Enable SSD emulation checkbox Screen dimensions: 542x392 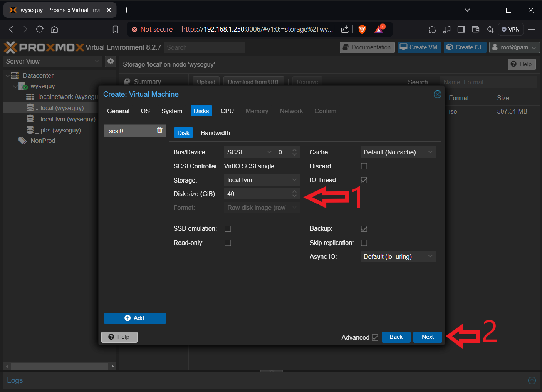pos(228,229)
